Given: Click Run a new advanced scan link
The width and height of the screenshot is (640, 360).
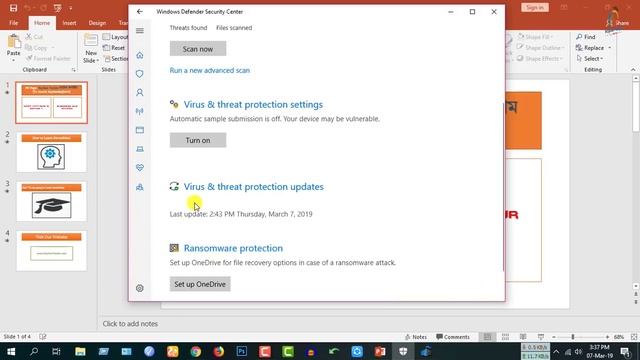Looking at the screenshot, I should point(209,70).
